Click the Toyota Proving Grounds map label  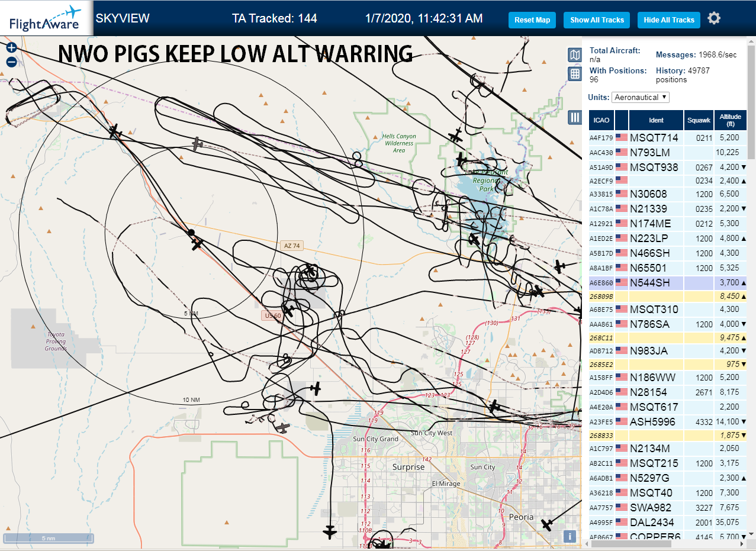56,341
